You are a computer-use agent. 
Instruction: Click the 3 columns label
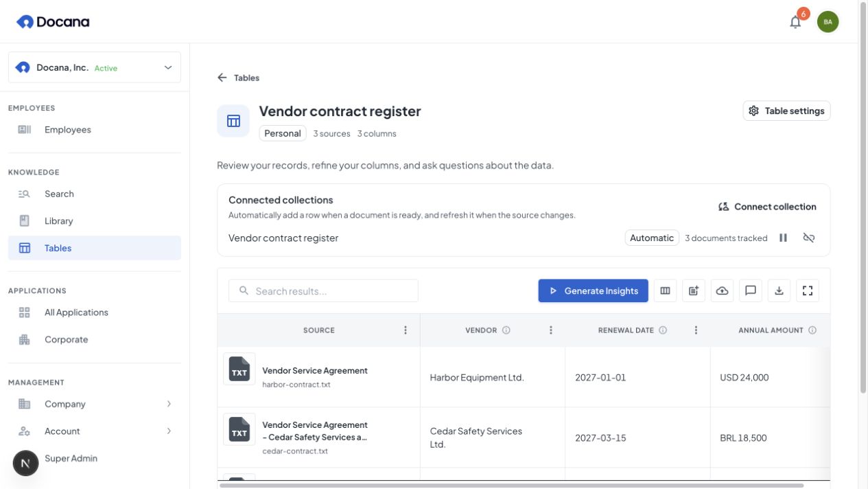pyautogui.click(x=377, y=134)
